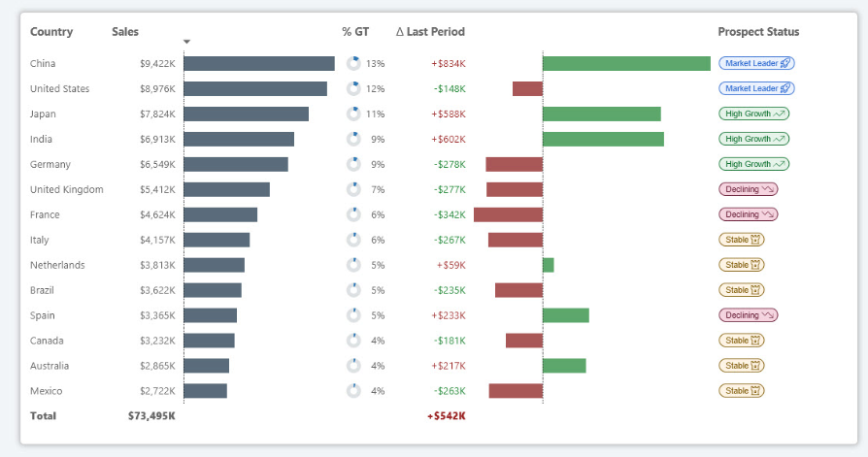Select the Brazil country name cell
The height and width of the screenshot is (457, 868).
(x=46, y=290)
